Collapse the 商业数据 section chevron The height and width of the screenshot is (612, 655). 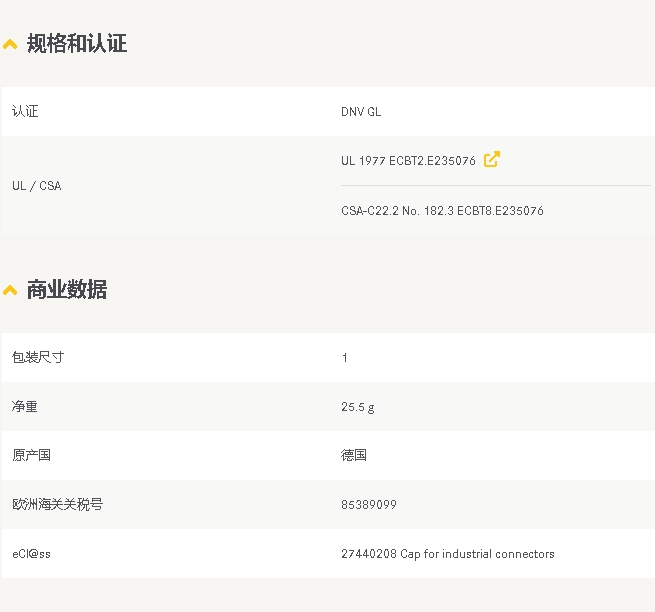[10, 290]
